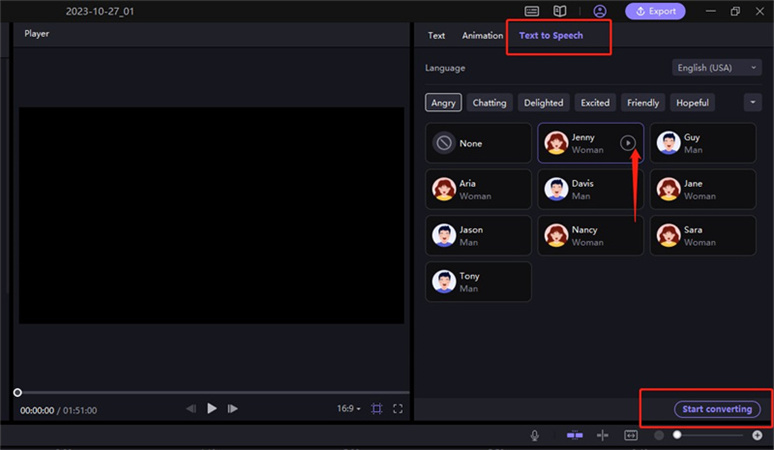This screenshot has width=774, height=450.
Task: Switch to the Animation tab
Action: click(x=482, y=36)
